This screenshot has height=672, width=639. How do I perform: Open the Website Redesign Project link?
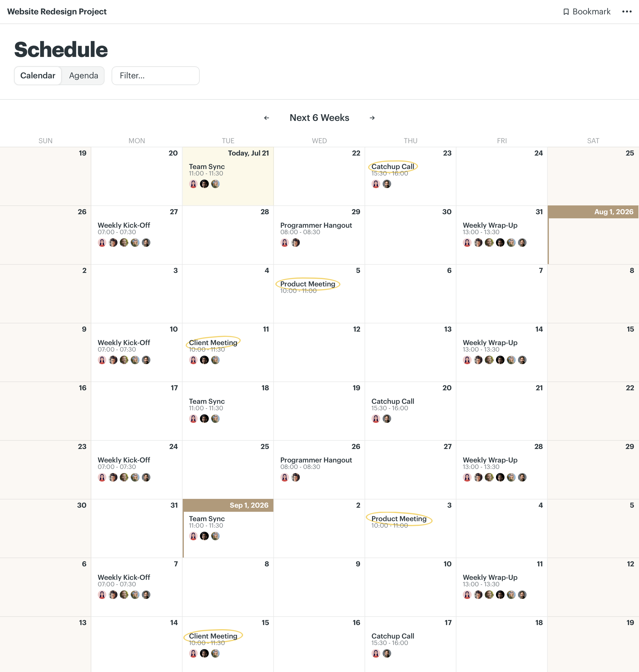(57, 11)
